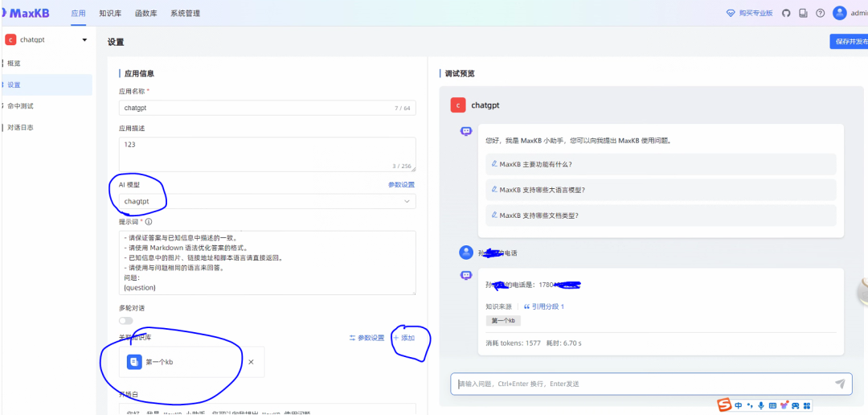This screenshot has height=415, width=868.
Task: Switch to the 系统管理 tab
Action: click(186, 14)
